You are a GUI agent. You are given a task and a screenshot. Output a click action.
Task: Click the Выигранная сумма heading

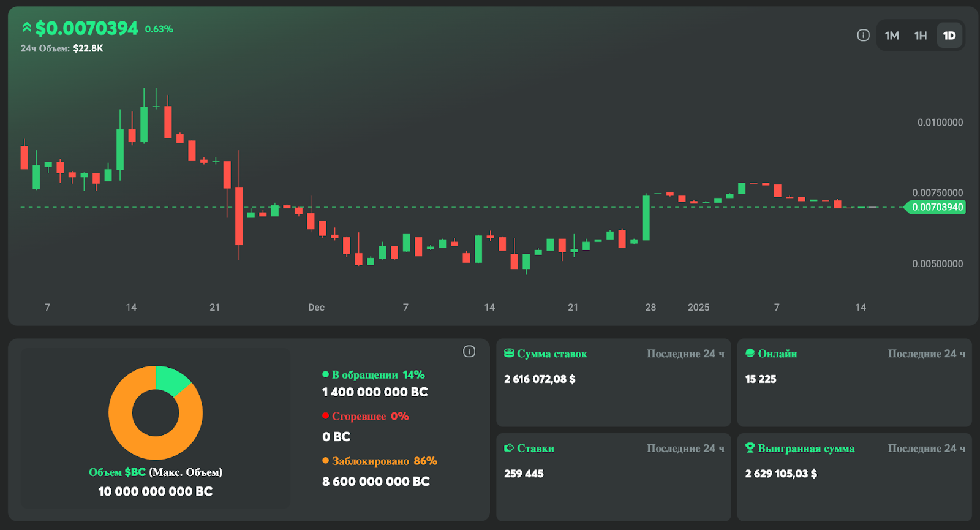click(806, 449)
